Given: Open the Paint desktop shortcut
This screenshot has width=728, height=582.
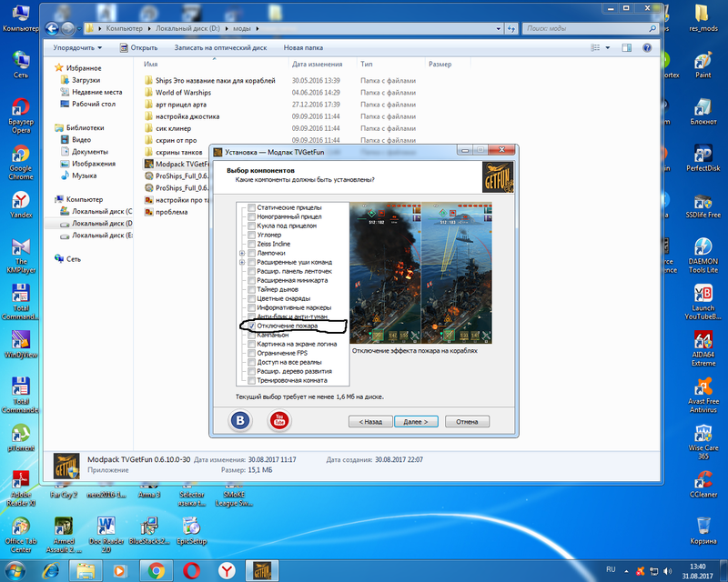Looking at the screenshot, I should pos(703,65).
